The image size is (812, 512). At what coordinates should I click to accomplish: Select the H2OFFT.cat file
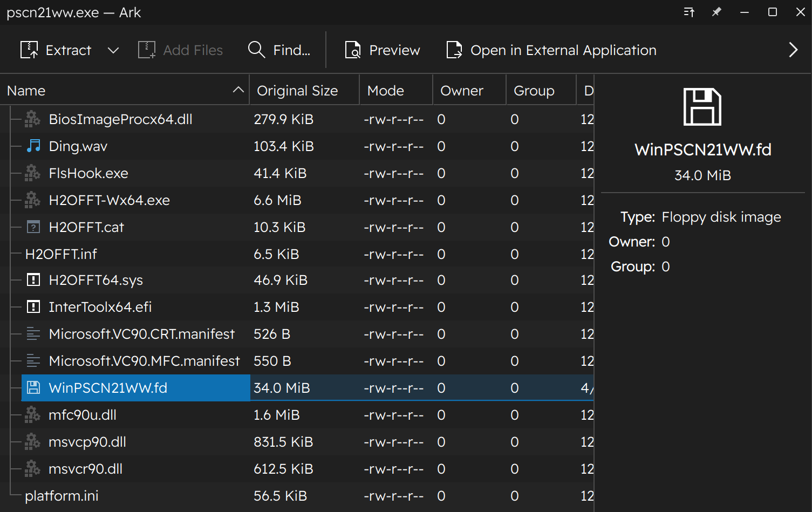[86, 227]
